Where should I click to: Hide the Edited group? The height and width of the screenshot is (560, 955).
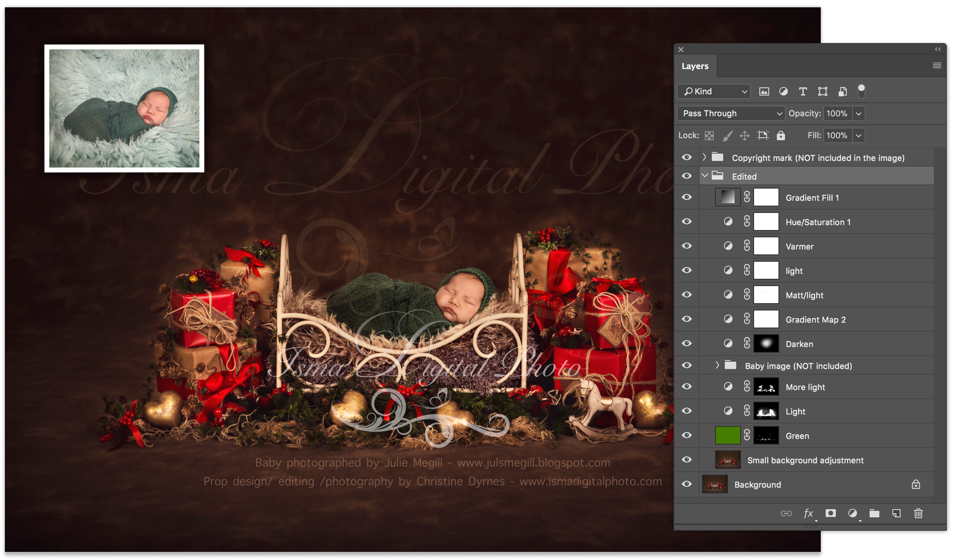tap(687, 176)
